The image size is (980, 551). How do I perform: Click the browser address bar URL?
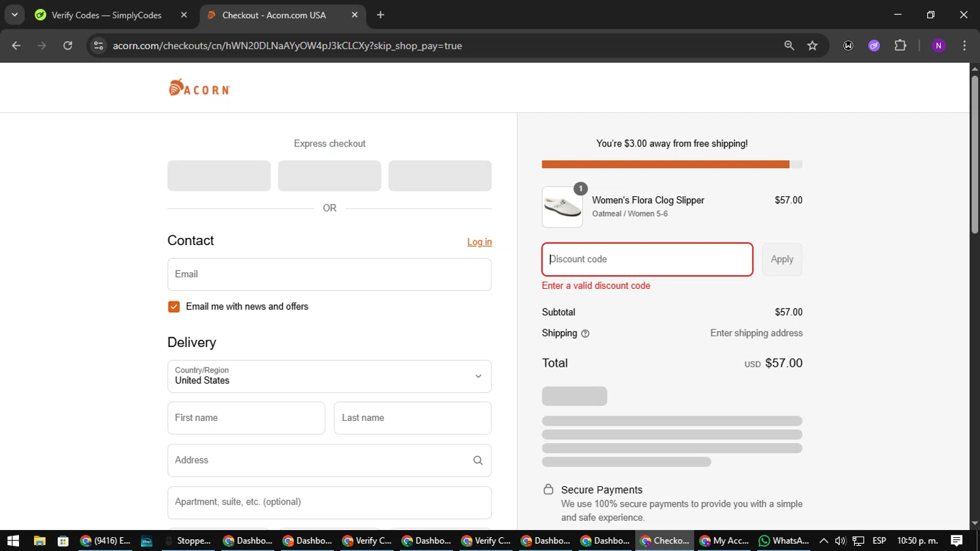pos(287,46)
